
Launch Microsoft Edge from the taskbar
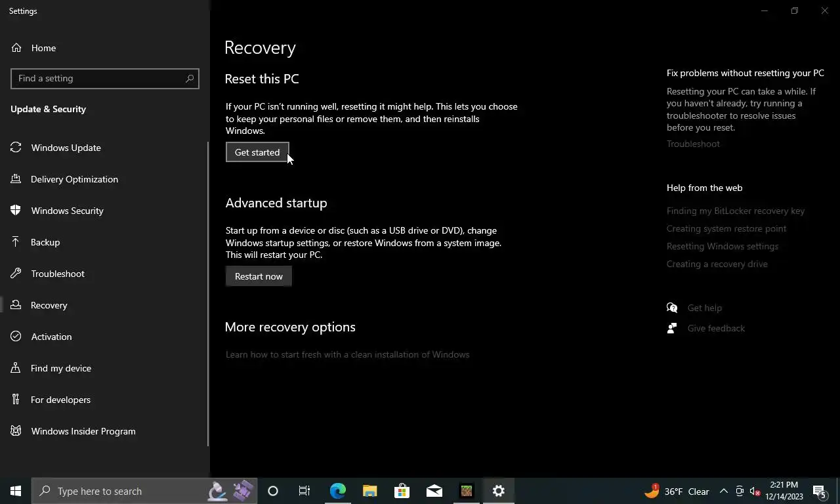[x=337, y=491]
